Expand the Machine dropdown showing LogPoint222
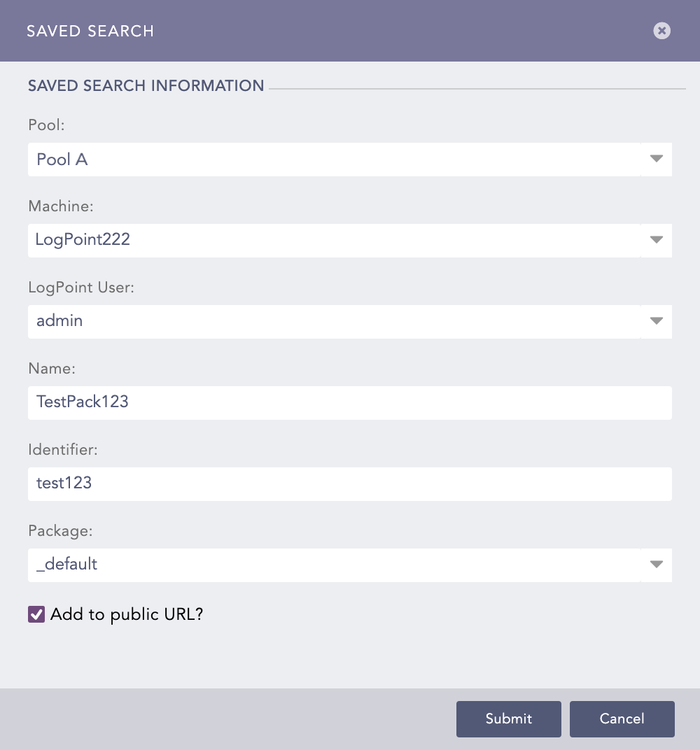 click(350, 240)
